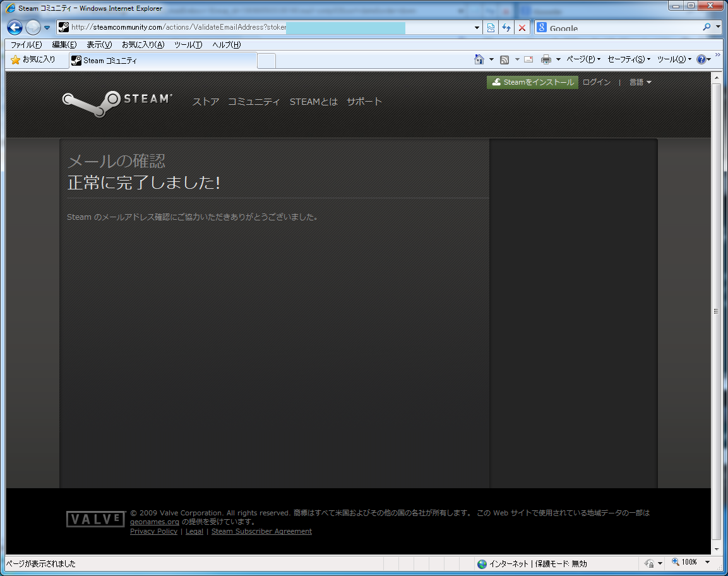Click the Steamをインストール green button

(532, 82)
